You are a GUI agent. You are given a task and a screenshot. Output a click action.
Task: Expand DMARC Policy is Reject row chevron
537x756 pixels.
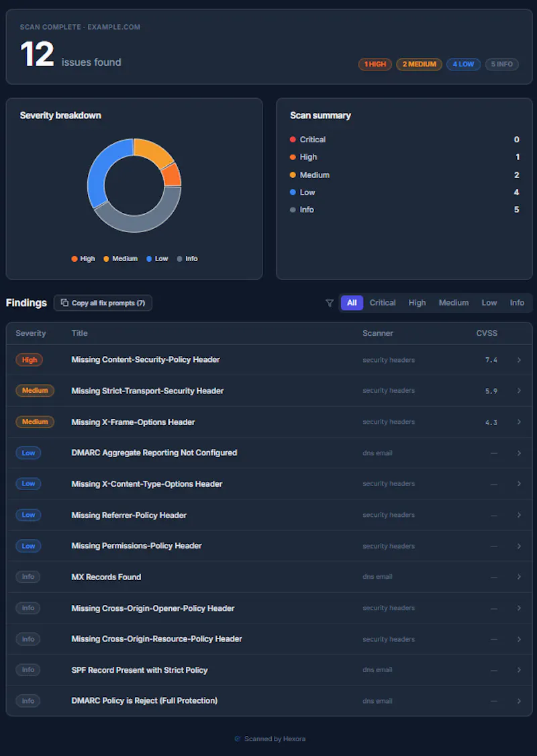pos(519,700)
